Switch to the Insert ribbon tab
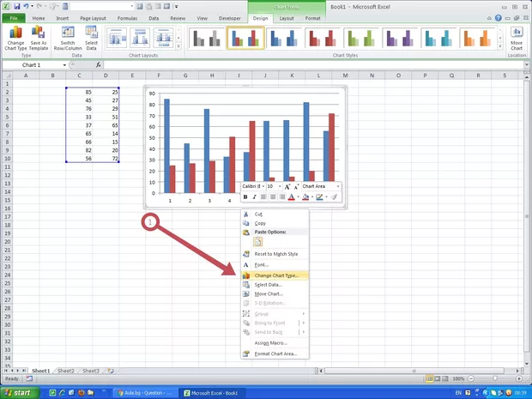 (63, 18)
